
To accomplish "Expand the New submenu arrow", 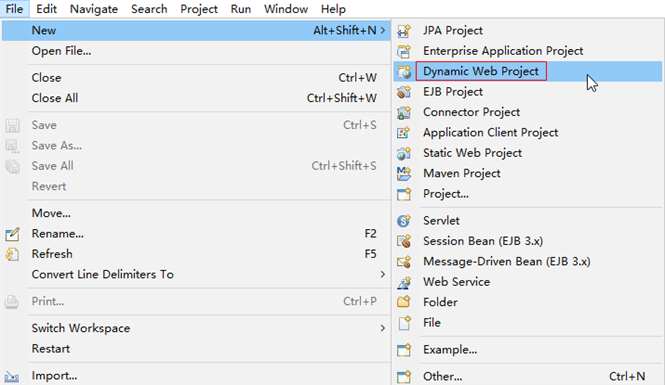I will 383,31.
